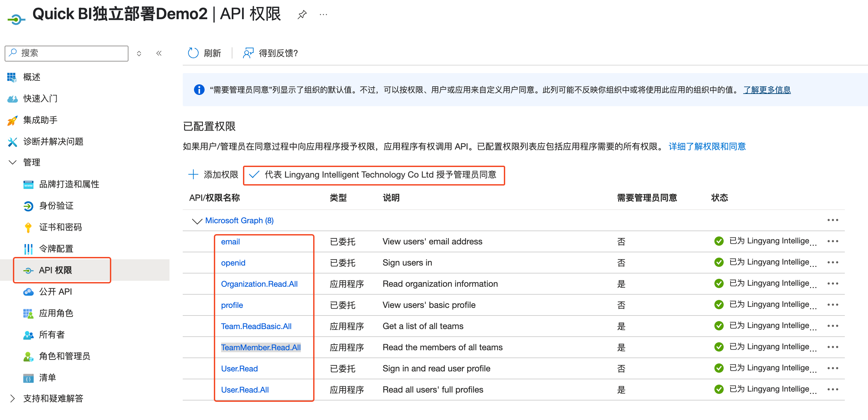Click status text in User.Read.All row

[773, 389]
